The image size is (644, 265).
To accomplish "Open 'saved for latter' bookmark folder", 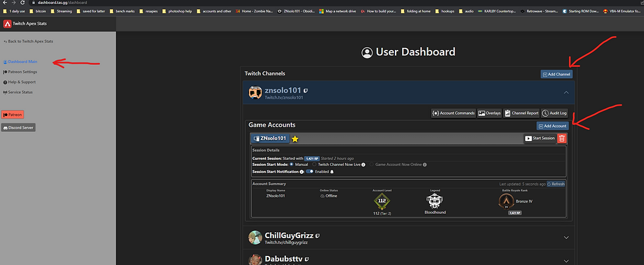I will coord(91,12).
